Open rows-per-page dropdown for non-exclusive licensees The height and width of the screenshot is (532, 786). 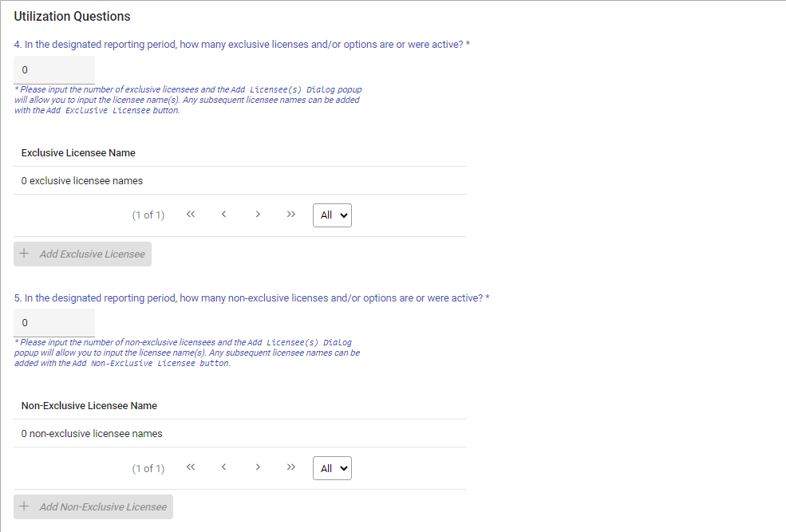[x=332, y=468]
